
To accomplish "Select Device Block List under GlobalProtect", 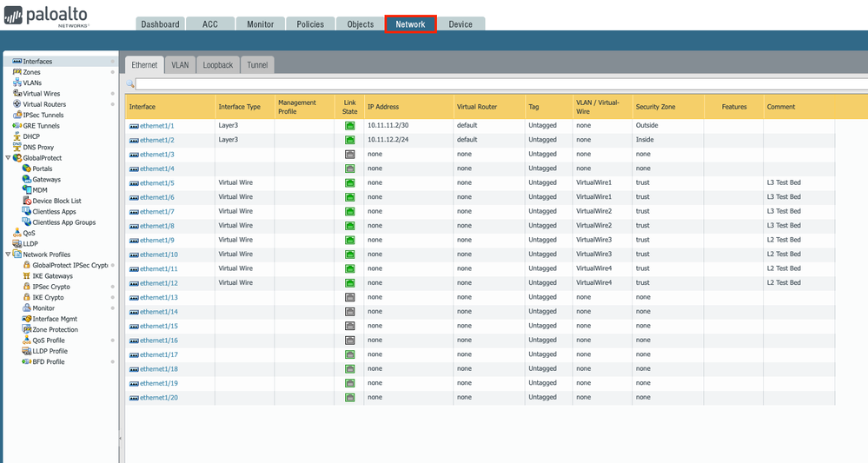I will point(56,201).
